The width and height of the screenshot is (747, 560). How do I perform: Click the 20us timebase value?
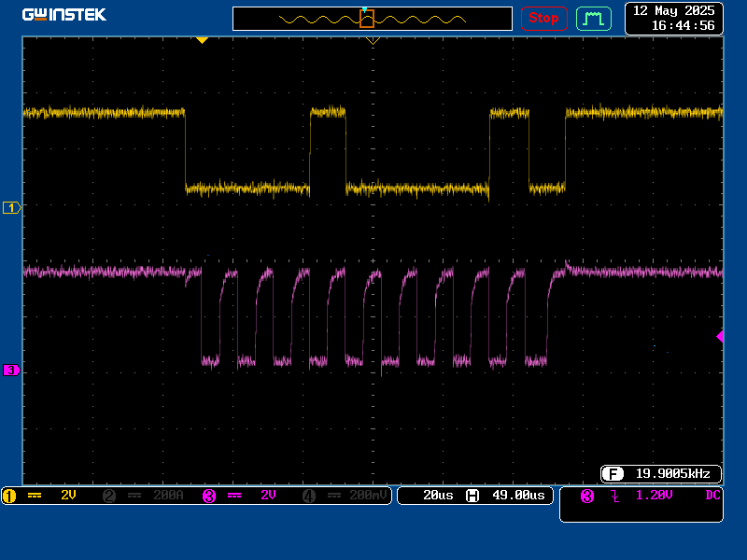[x=438, y=496]
